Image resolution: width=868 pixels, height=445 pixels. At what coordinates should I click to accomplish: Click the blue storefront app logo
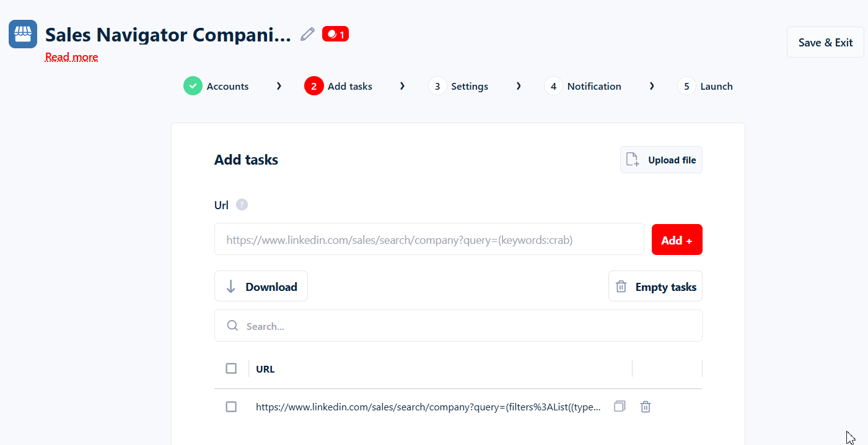tap(22, 33)
